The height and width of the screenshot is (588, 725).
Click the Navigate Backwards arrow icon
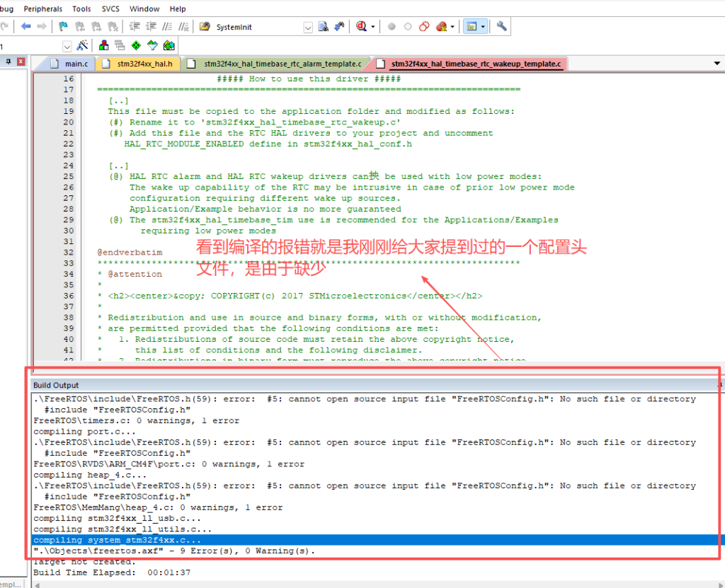coord(26,27)
